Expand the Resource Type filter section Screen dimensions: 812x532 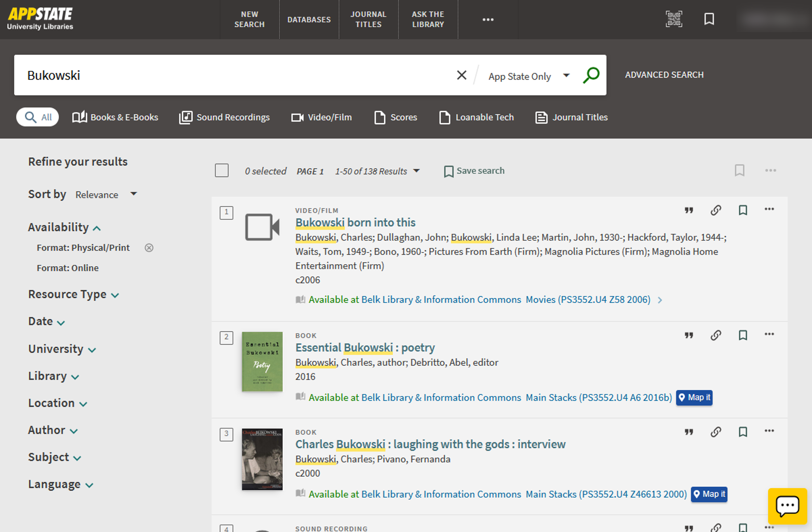73,294
